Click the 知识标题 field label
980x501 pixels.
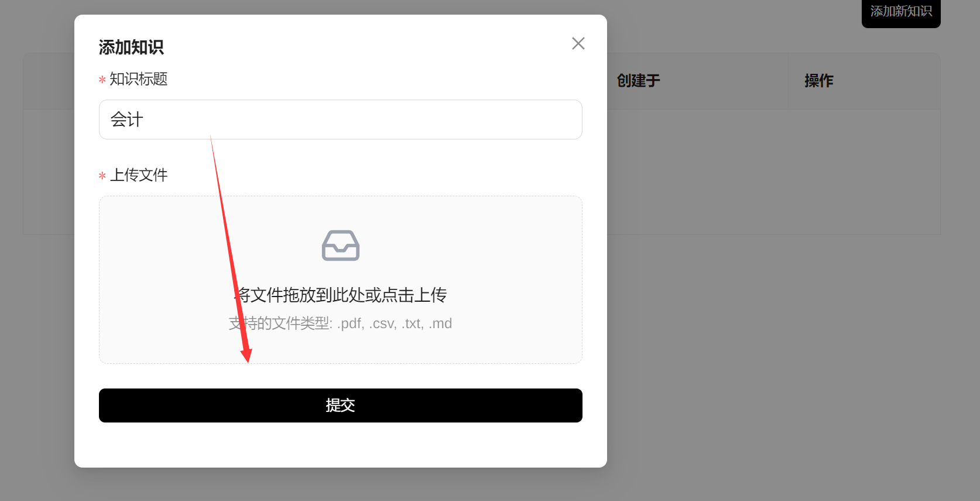pos(139,79)
